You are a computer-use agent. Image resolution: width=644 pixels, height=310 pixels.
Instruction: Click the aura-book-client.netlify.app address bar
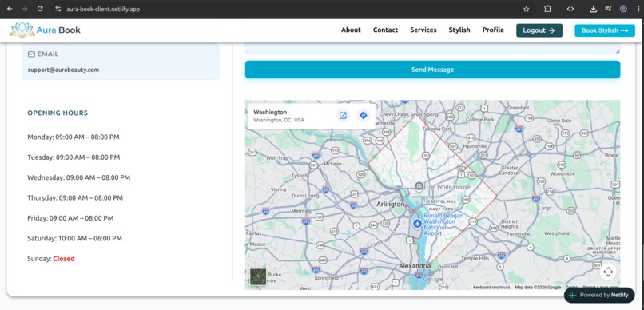click(x=103, y=9)
